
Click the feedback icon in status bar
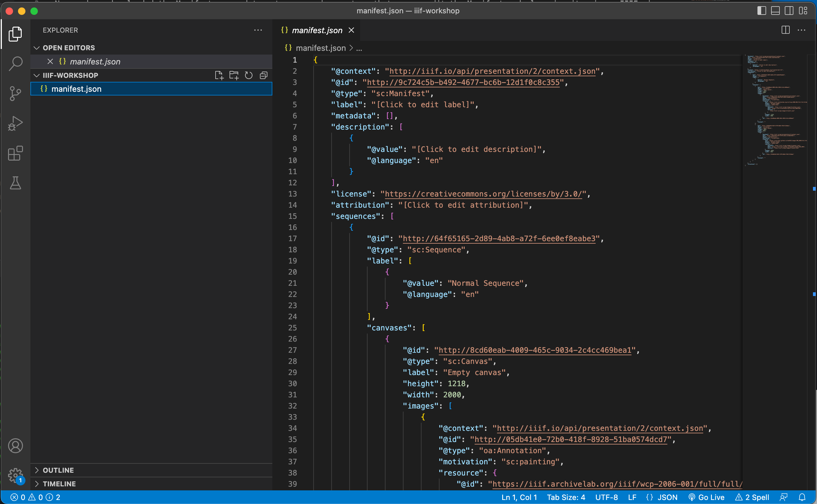[x=784, y=497]
